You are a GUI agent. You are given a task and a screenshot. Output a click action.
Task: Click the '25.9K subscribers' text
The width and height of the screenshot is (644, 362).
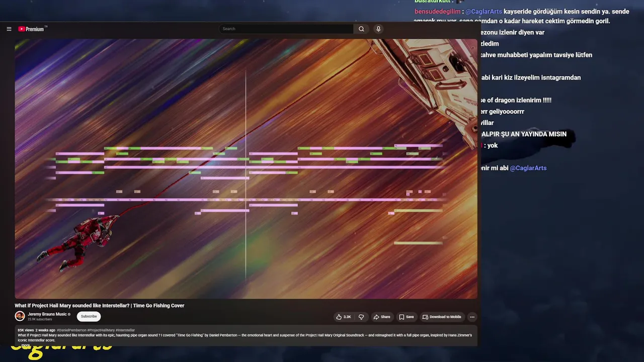[x=39, y=319]
